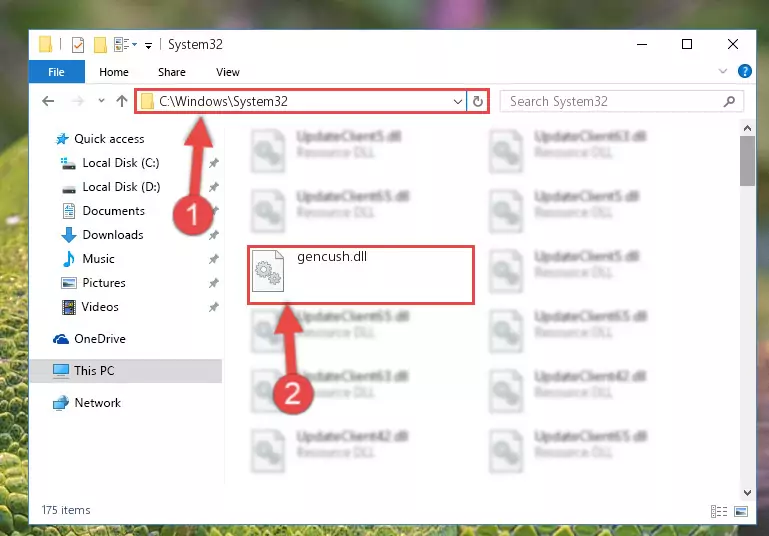The width and height of the screenshot is (769, 536).
Task: Switch to Large icons view
Action: [x=741, y=511]
